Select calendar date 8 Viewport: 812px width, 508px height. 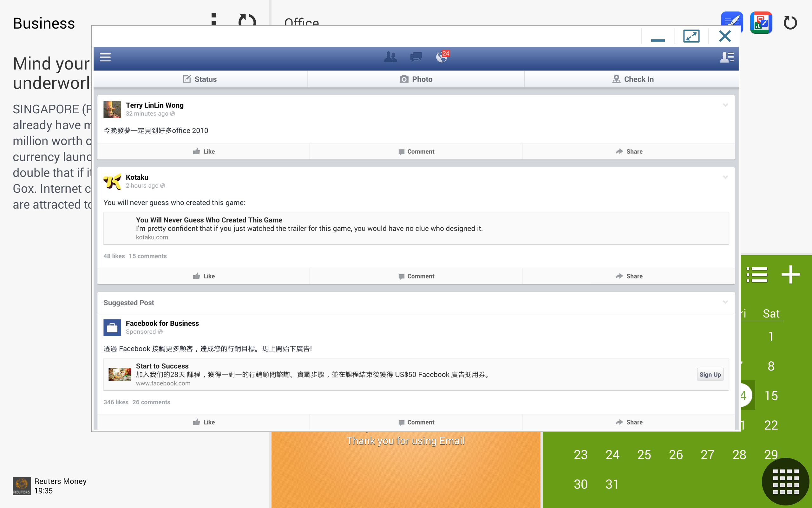tap(771, 366)
